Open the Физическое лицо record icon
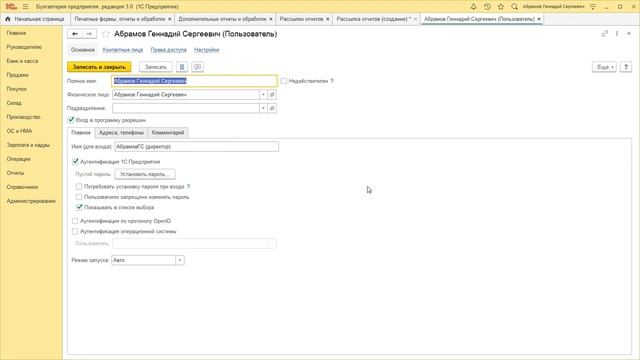 272,95
